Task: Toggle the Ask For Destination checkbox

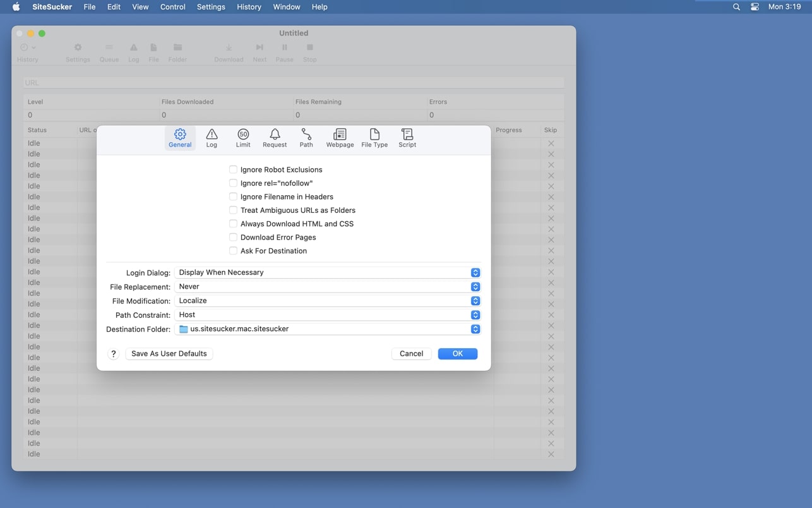Action: 233,251
